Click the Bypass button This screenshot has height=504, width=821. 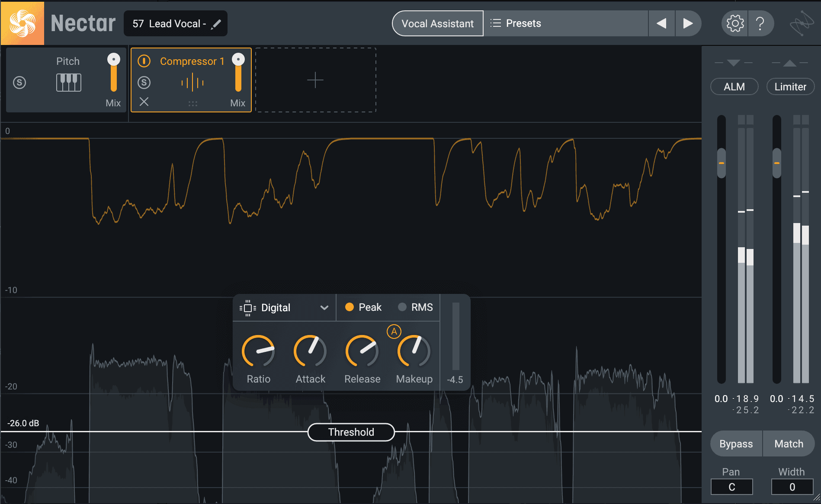(x=736, y=444)
